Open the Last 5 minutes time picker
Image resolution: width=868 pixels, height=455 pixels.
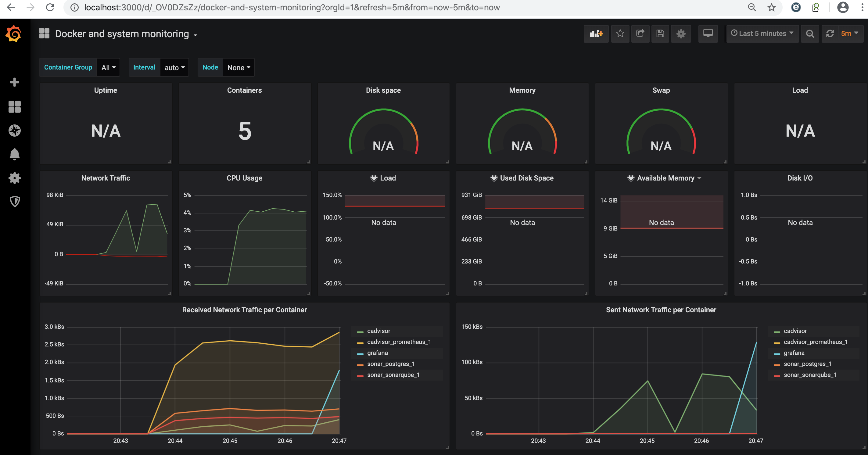pos(762,34)
